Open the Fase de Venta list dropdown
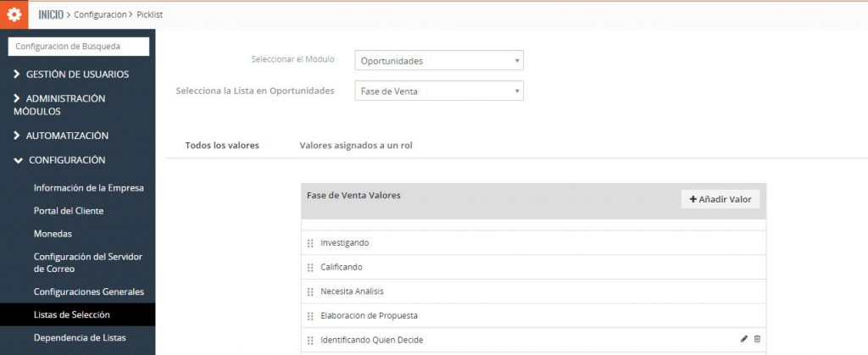The width and height of the screenshot is (868, 355). click(438, 92)
